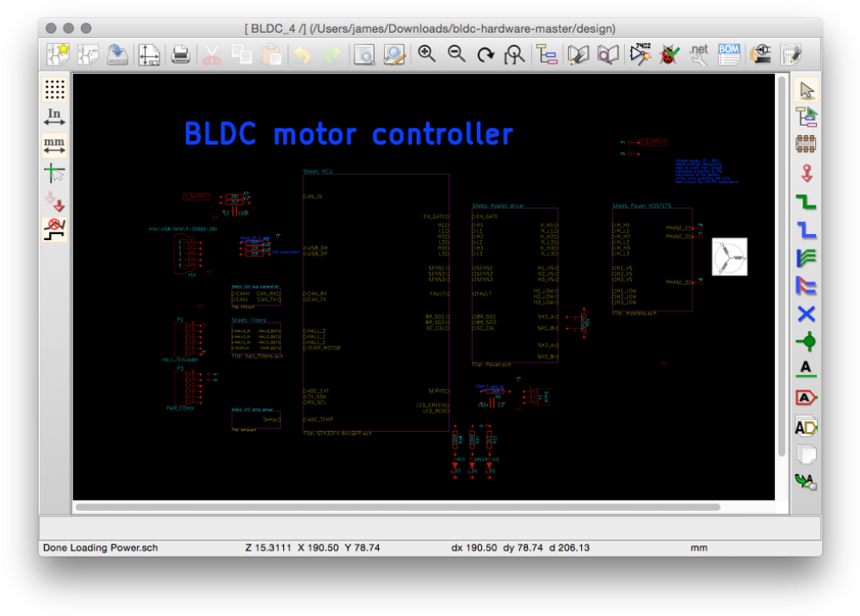
Task: Select the green Place wire tool
Action: point(807,201)
